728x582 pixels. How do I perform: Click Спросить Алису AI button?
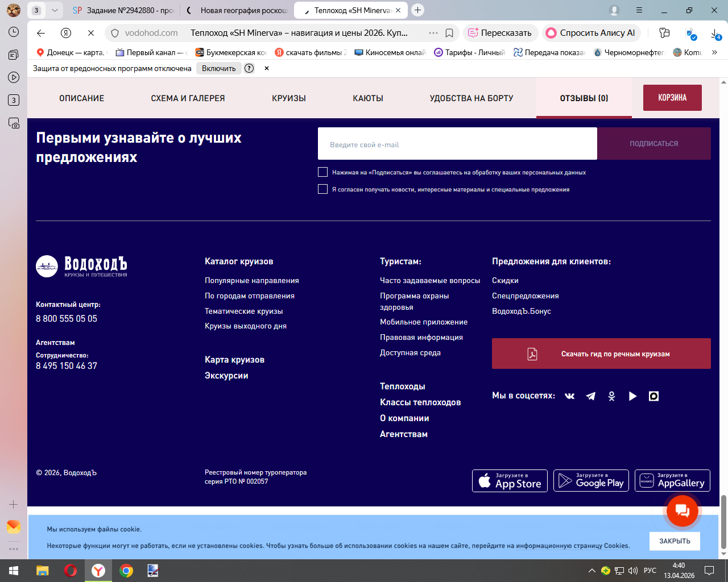coord(591,33)
